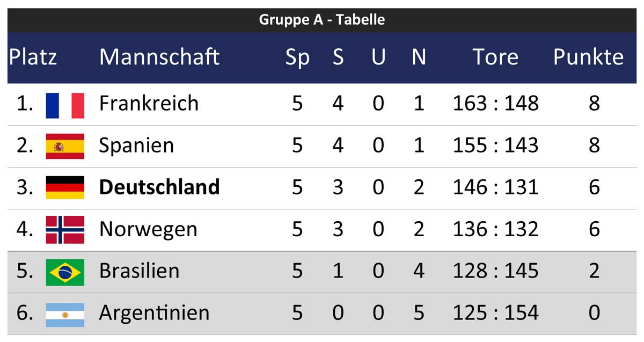644x342 pixels.
Task: Click the France flag icon
Action: (65, 105)
